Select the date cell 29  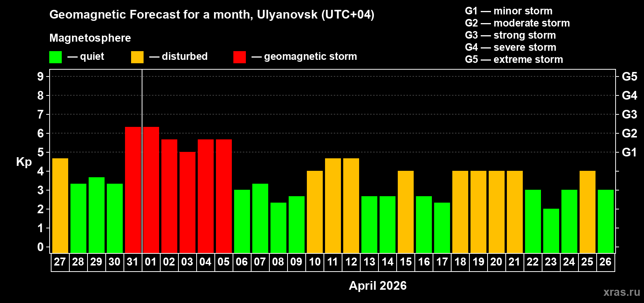(96, 262)
